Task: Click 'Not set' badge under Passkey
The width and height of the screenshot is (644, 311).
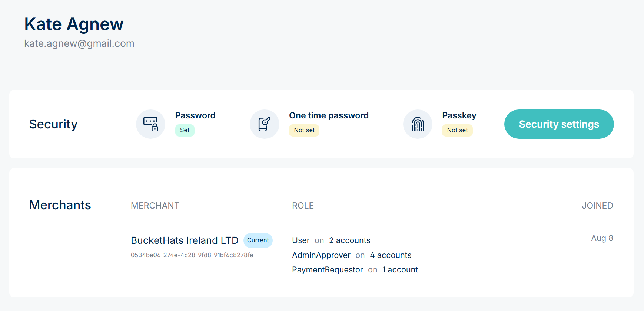Action: (x=457, y=130)
